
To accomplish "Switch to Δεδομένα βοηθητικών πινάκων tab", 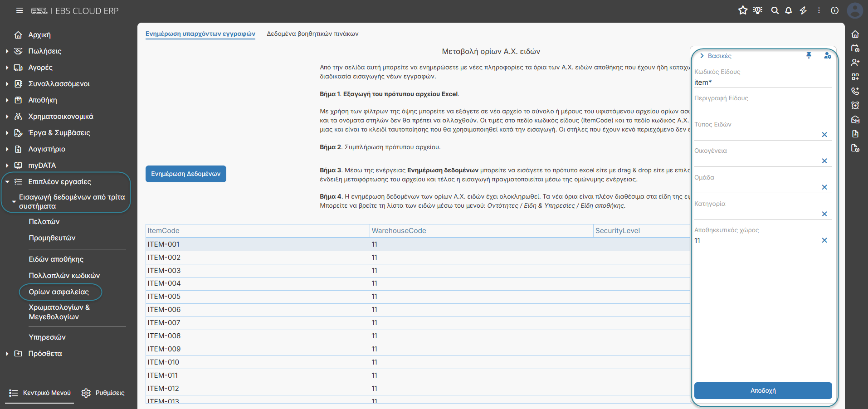I will (x=312, y=34).
